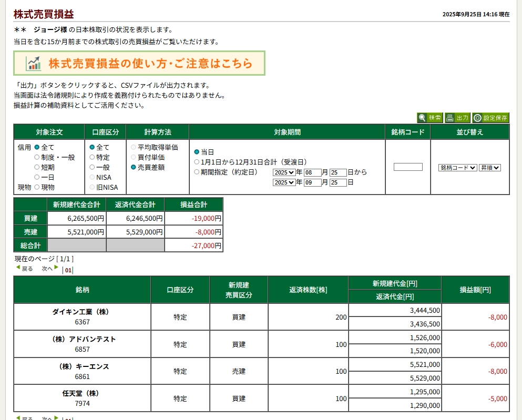Image resolution: width=522 pixels, height=420 pixels.
Task: Select 1月1日から12月31日合計 period radio
Action: click(x=197, y=162)
